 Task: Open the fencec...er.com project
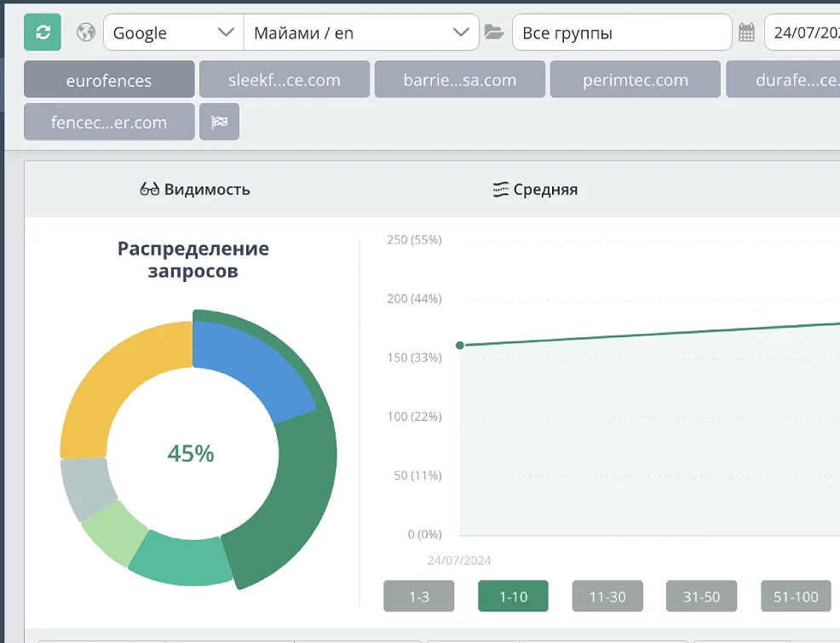(x=109, y=122)
